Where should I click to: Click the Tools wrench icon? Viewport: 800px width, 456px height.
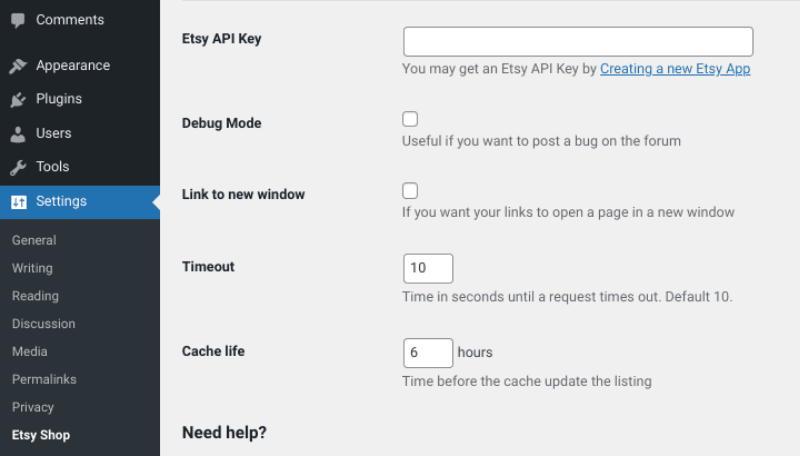18,167
